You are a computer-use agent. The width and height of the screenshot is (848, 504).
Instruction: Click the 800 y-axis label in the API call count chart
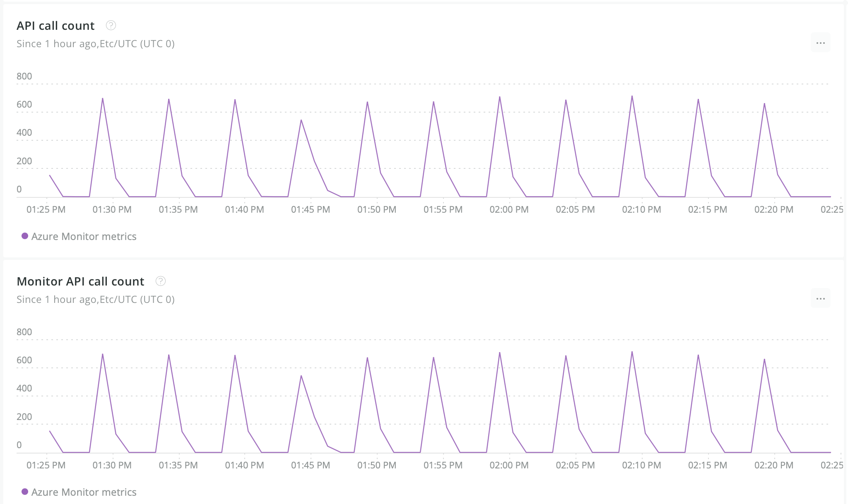point(24,76)
